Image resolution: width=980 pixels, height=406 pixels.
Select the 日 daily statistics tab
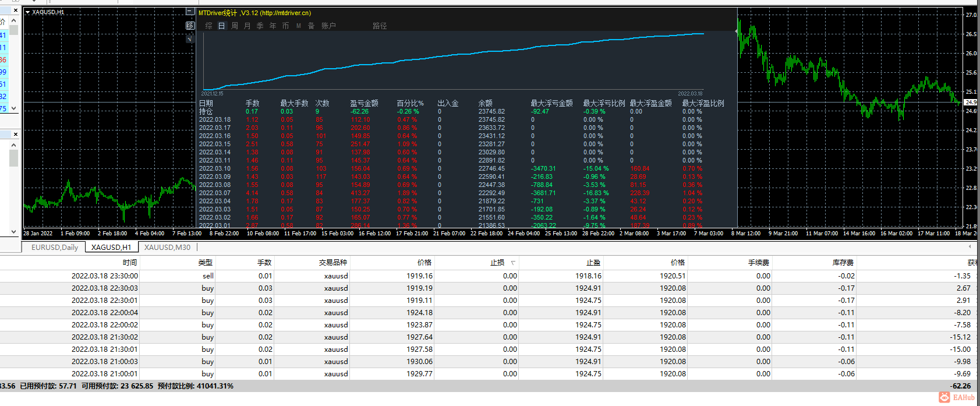tap(222, 26)
